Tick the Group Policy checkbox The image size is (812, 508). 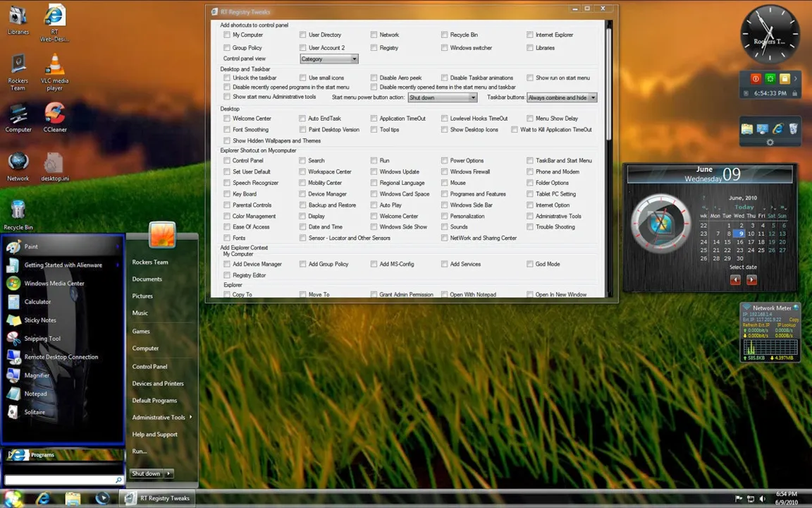coord(227,48)
